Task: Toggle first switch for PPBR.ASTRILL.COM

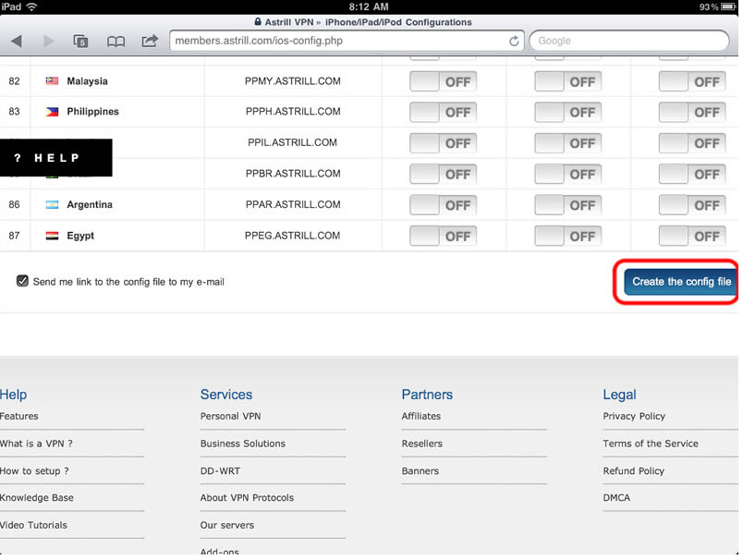Action: click(x=443, y=175)
